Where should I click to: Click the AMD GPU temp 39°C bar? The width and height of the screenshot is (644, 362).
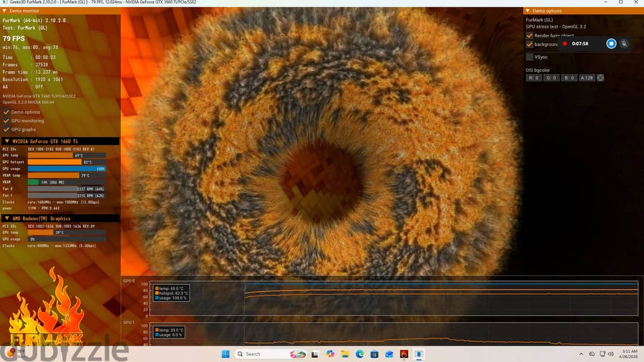66,232
